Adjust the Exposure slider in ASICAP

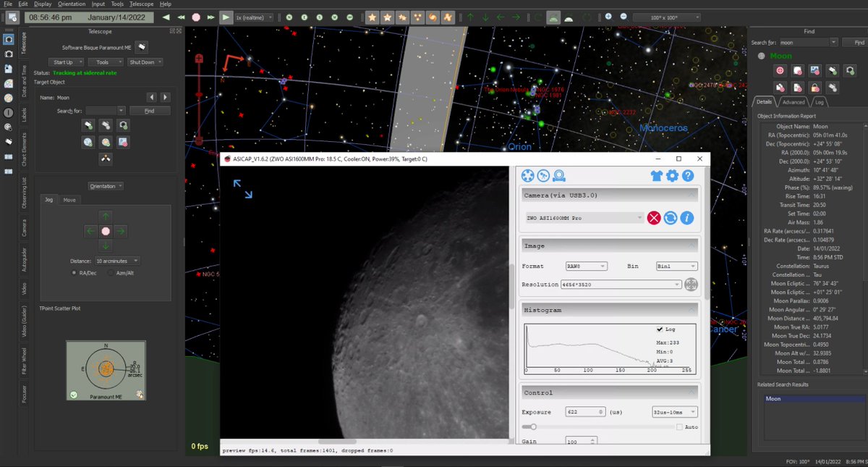point(597,427)
